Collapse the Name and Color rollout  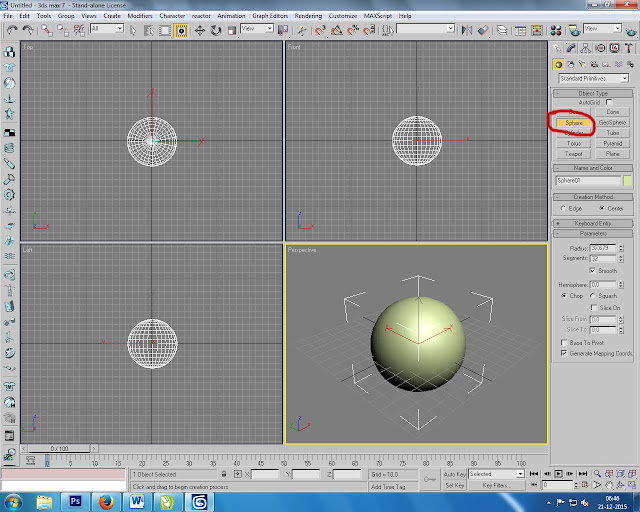593,168
